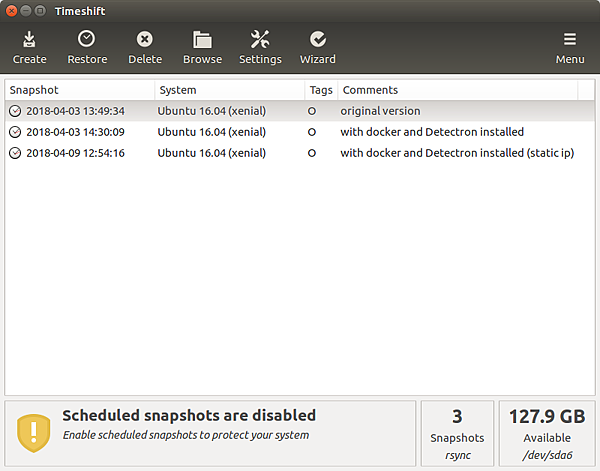This screenshot has height=471, width=600.
Task: Sort by the Snapshot column header
Action: tap(80, 90)
